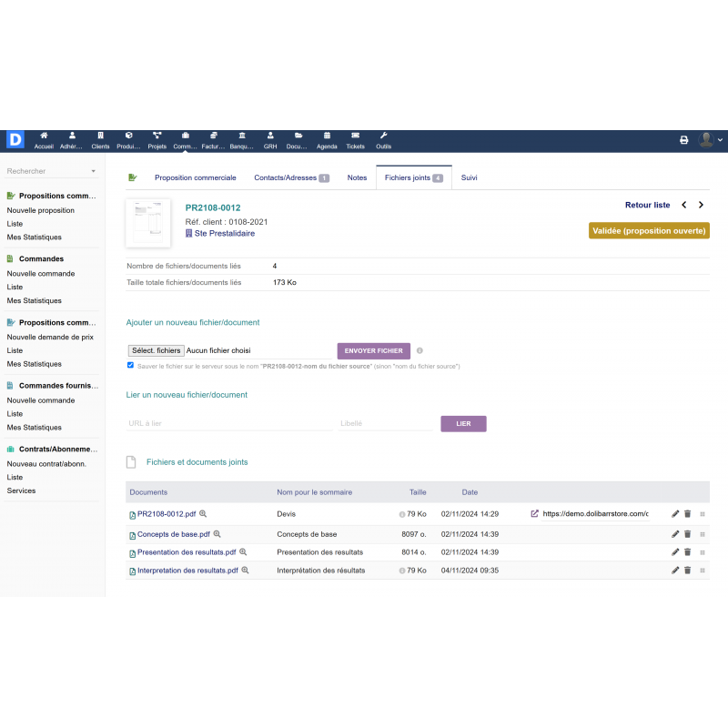Toggle the save file on server checkbox

pos(131,365)
